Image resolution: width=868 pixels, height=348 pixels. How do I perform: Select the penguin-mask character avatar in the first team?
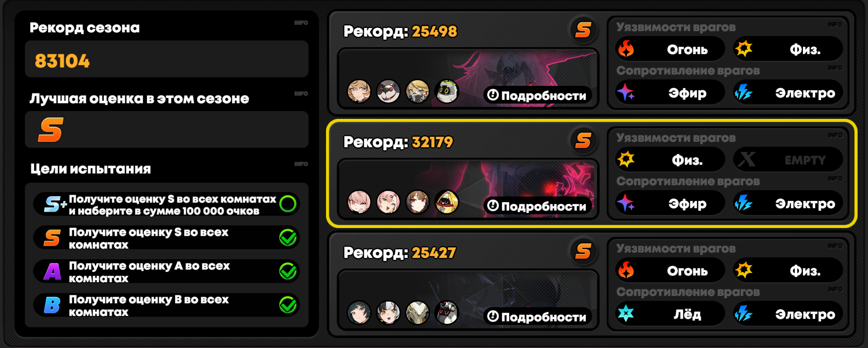point(388,91)
